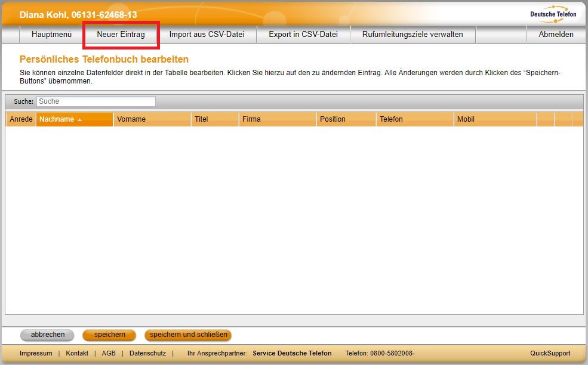Open Rufumleitungsziele verwalten

pyautogui.click(x=412, y=35)
